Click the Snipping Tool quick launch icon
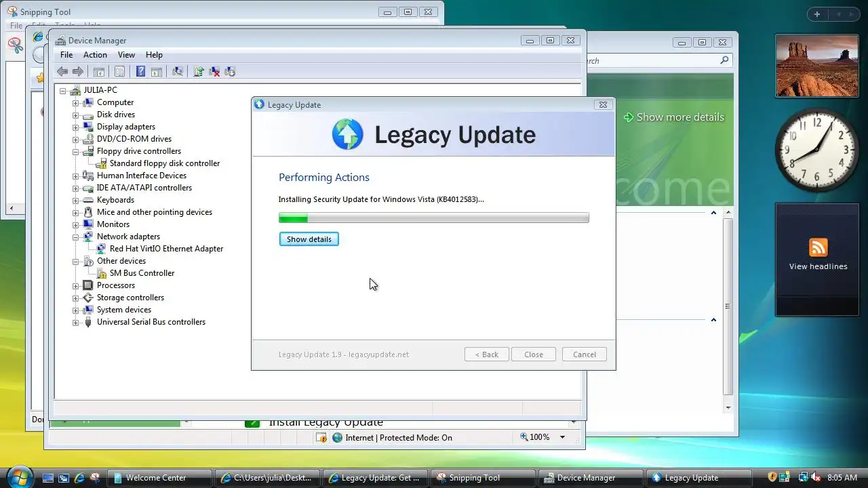Screen dimensions: 868x488 point(95,478)
